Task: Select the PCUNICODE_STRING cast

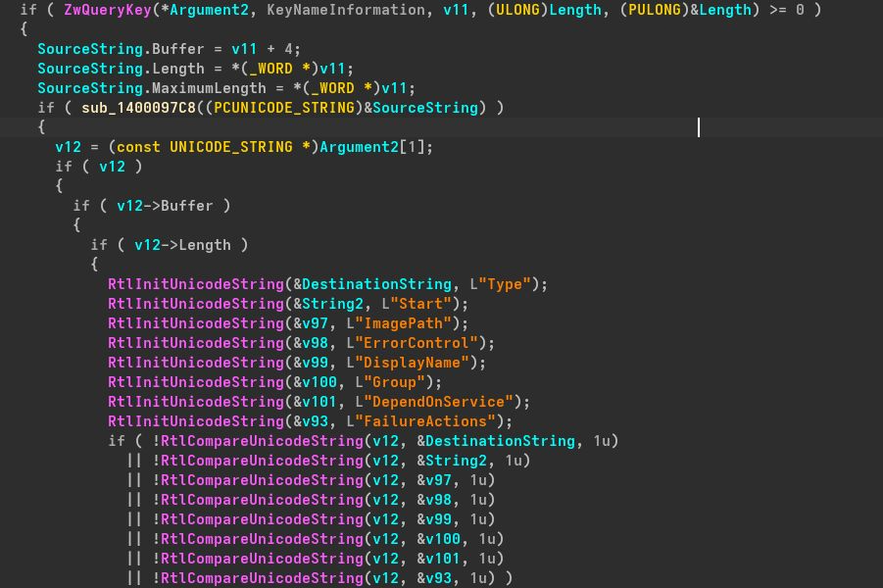Action: (x=284, y=108)
